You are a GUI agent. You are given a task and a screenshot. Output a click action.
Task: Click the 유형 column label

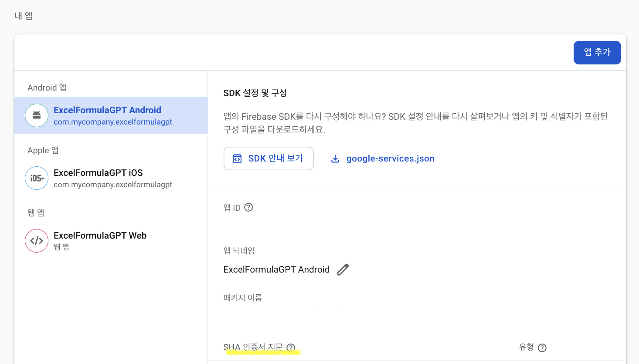click(527, 347)
